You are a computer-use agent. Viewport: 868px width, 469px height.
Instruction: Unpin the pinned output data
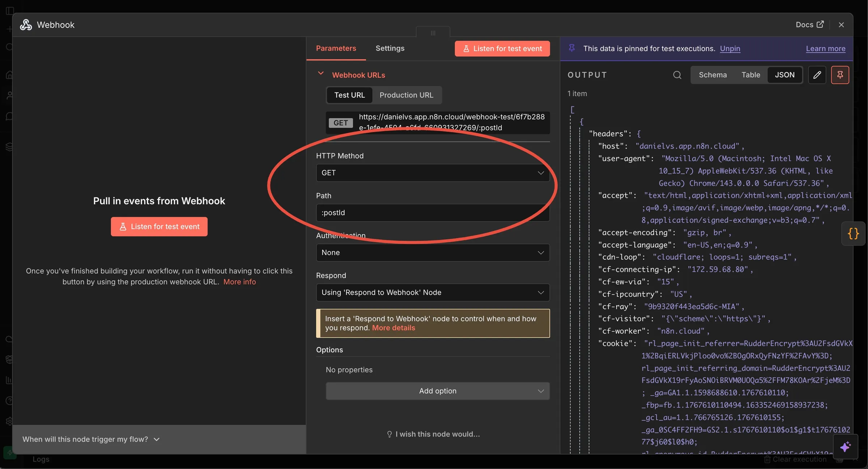730,48
